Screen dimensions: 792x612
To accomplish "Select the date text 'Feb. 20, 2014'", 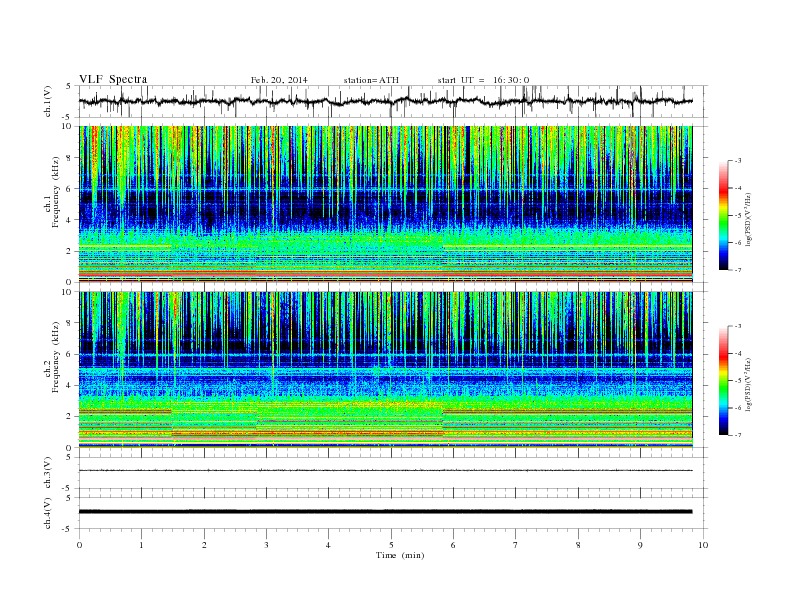I will [x=279, y=80].
